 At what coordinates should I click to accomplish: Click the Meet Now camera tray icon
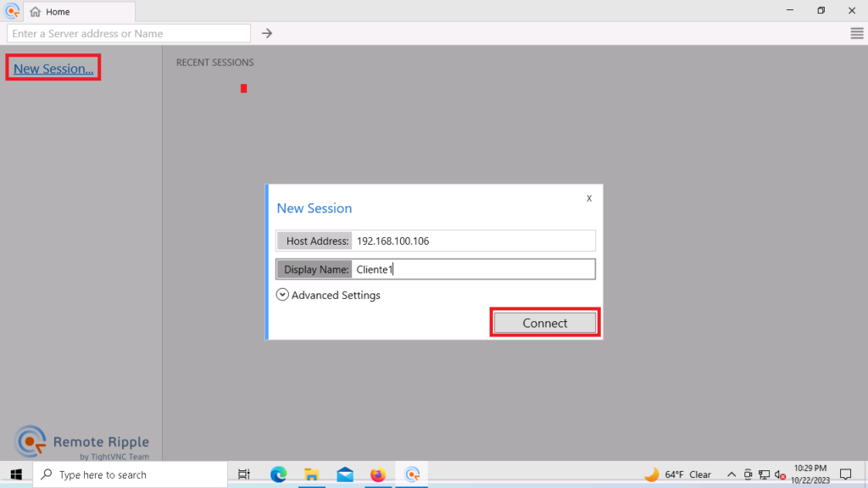click(x=748, y=474)
